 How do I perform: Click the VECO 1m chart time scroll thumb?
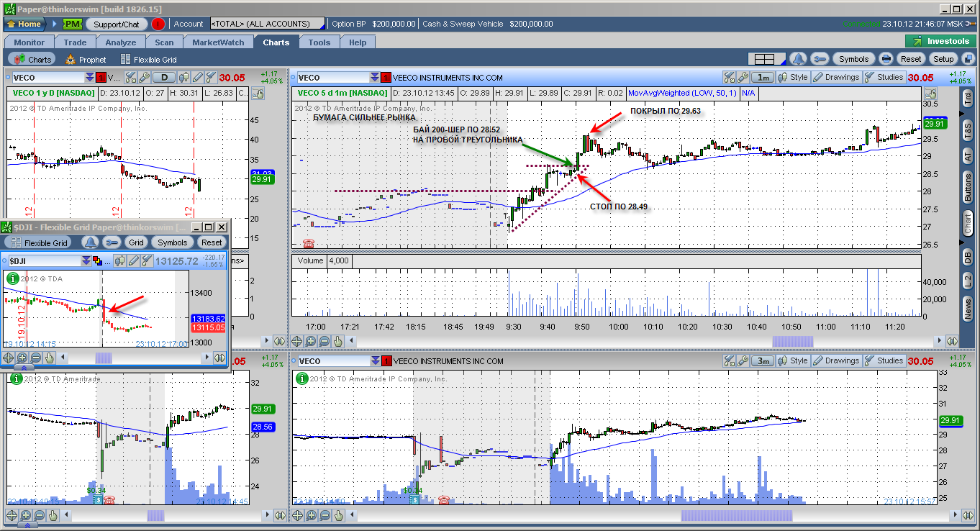[793, 342]
